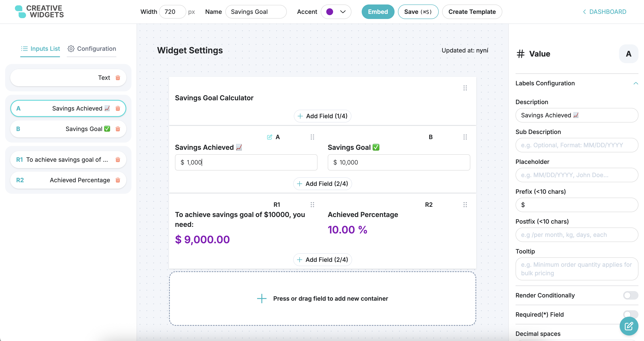Grab the Savings Goal Calculator title drag handle
Viewport: 644px width, 341px height.
[x=465, y=88]
